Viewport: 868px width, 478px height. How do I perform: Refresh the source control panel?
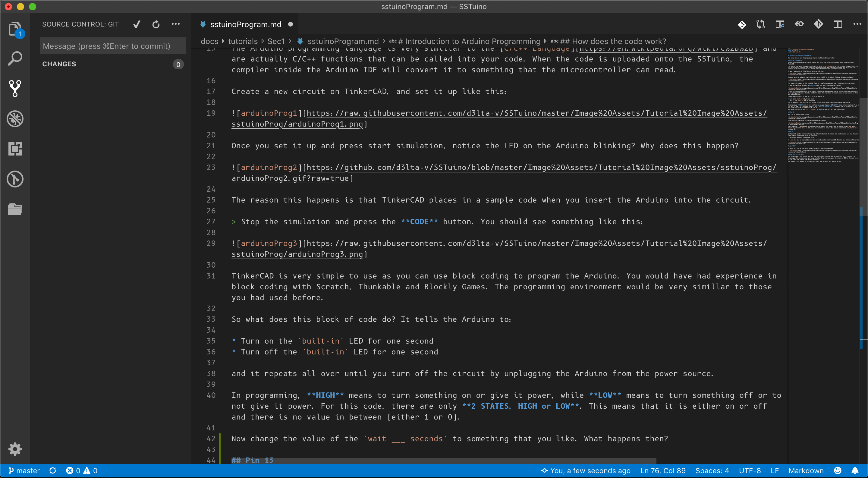156,24
